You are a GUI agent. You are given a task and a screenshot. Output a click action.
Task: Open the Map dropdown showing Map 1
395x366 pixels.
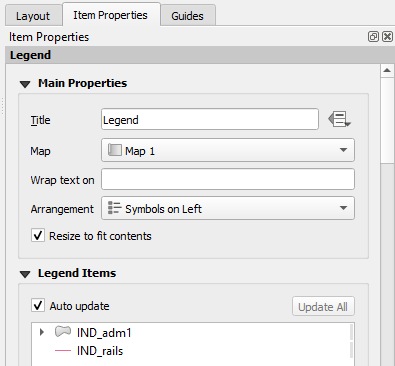(228, 151)
